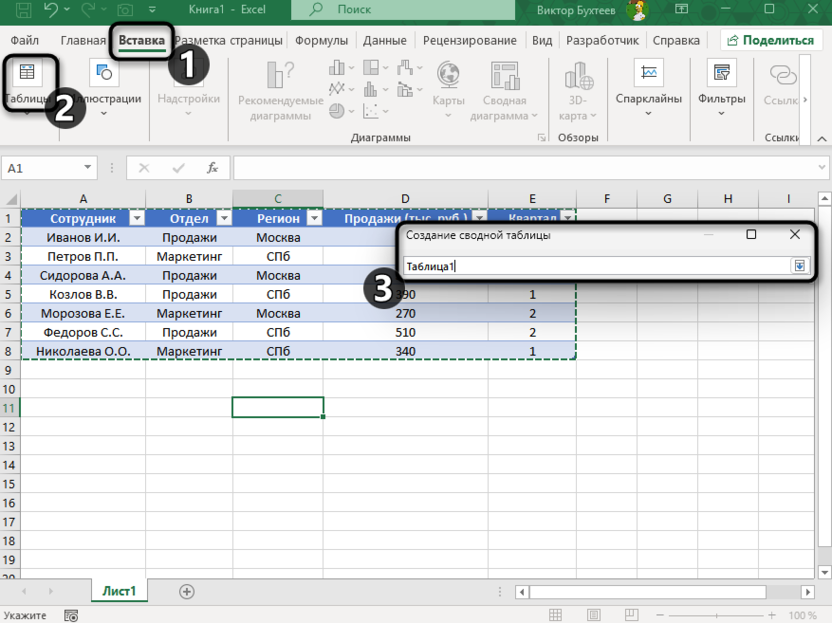Open the Файл menu
The width and height of the screenshot is (832, 623).
(25, 41)
